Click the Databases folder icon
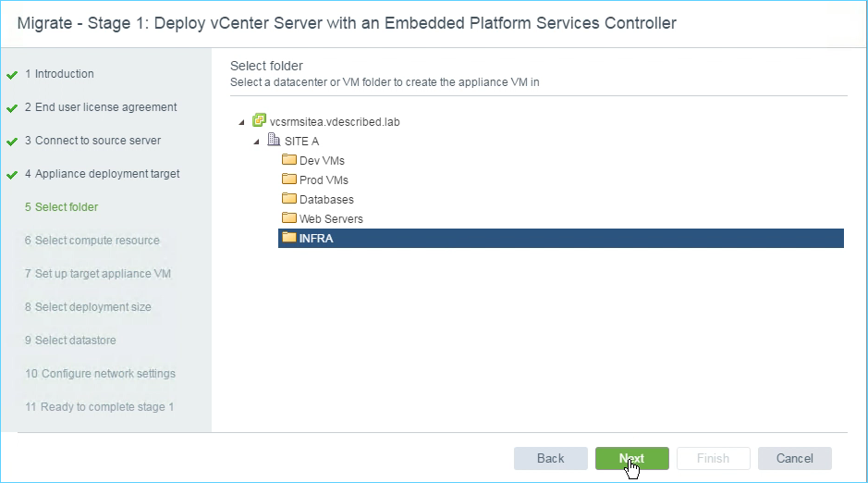 click(x=289, y=198)
